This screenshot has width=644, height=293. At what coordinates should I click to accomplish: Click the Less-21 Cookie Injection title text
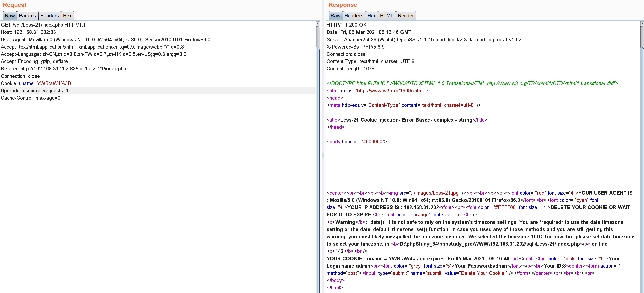[406, 120]
